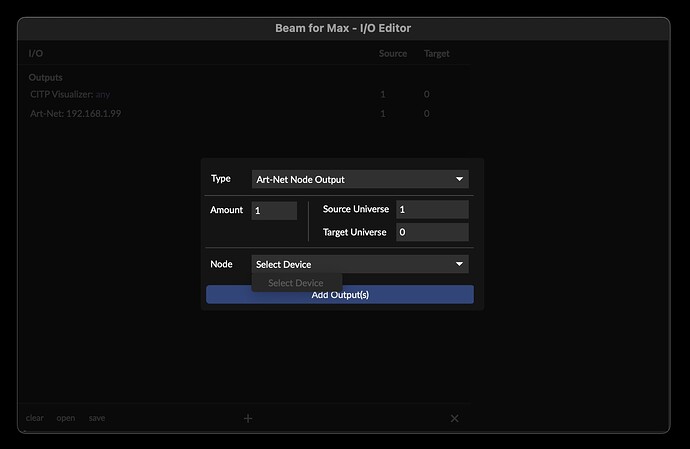The image size is (690, 449).
Task: Click the plus icon to add an I/O entry
Action: pos(248,418)
